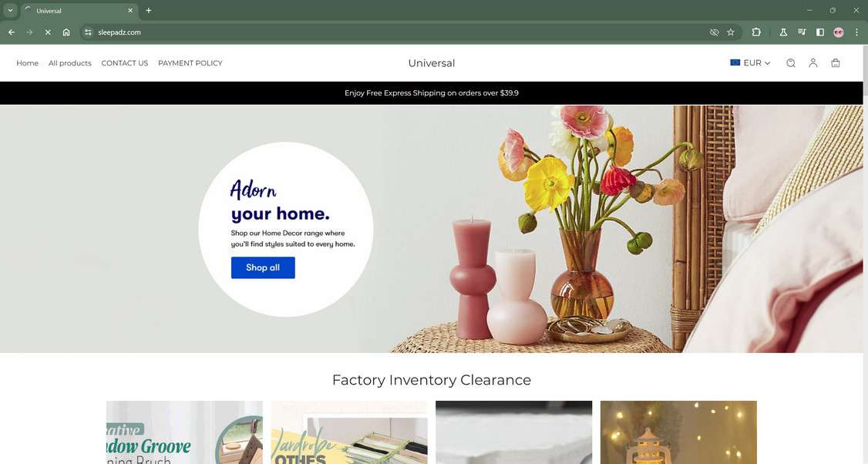This screenshot has height=464, width=868.
Task: Open the Window Groove product thumbnail
Action: [x=184, y=432]
